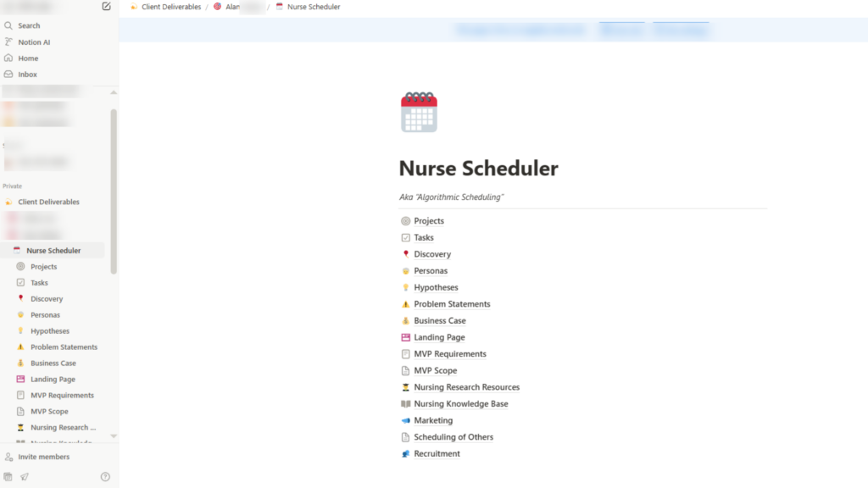Open Notion AI
This screenshot has width=868, height=488.
tap(34, 42)
